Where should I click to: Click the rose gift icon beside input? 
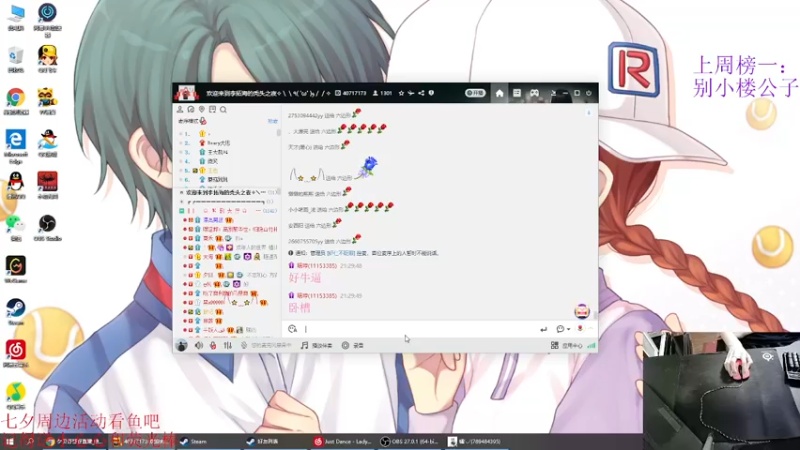[580, 329]
